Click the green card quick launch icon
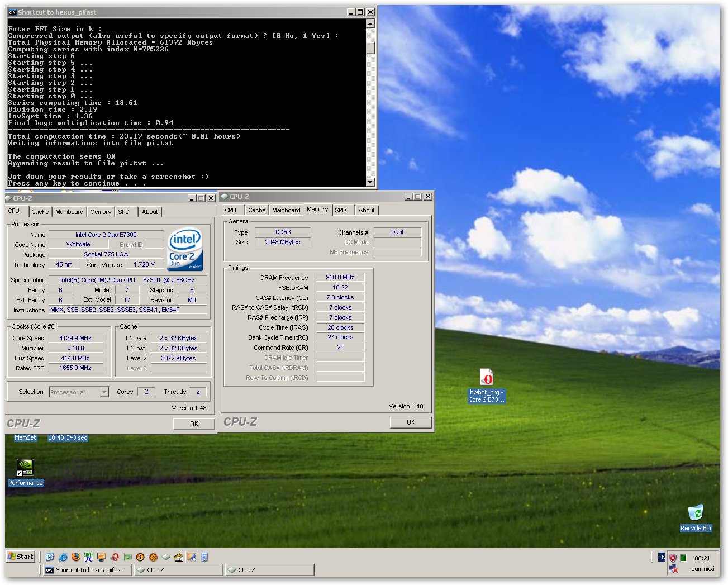This screenshot has height=585, width=728. pyautogui.click(x=127, y=557)
